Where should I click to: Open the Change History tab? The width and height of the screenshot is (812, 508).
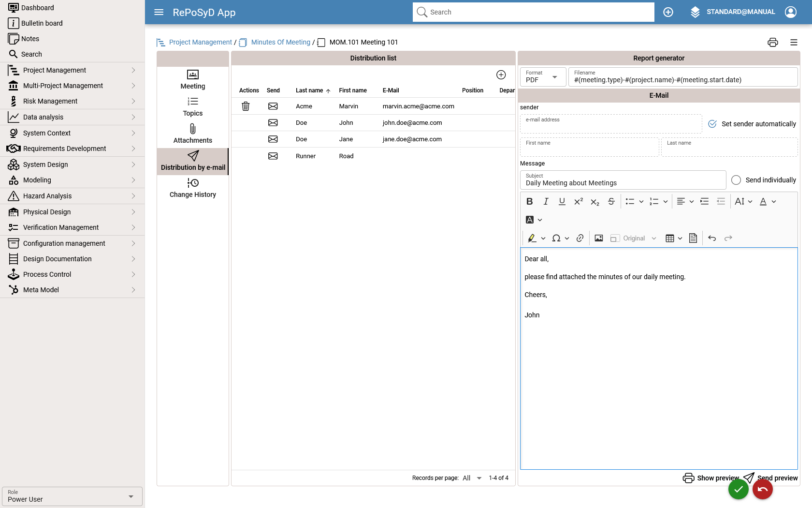(x=193, y=189)
